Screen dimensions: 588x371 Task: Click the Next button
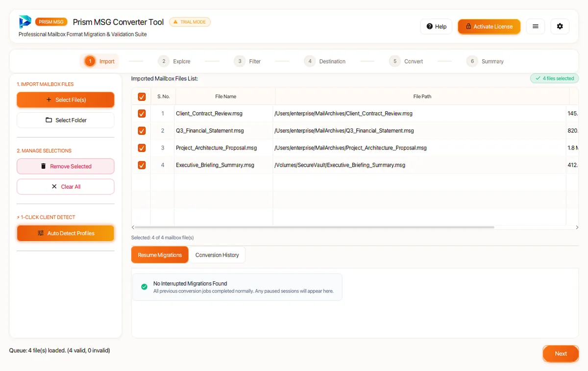pos(561,354)
